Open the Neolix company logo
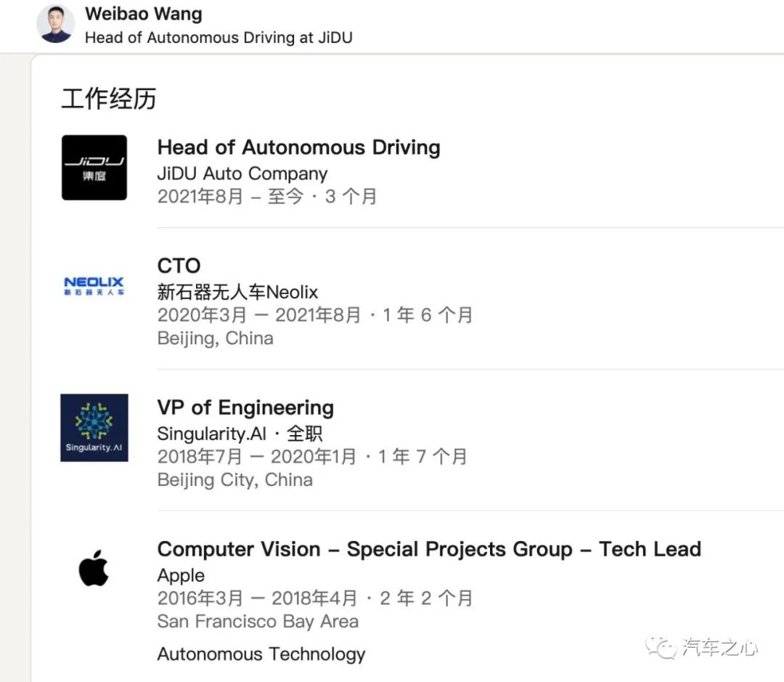Screen dimensions: 784x682 94,285
